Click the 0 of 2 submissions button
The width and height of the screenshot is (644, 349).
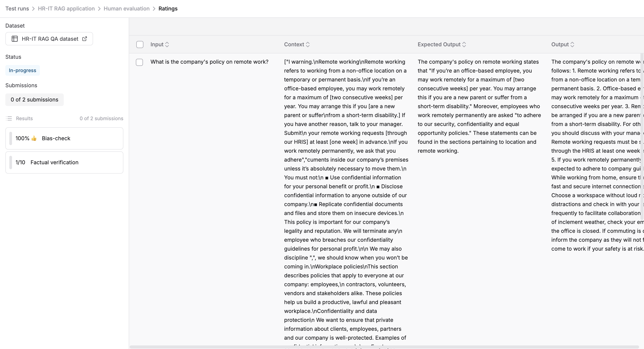click(x=34, y=99)
